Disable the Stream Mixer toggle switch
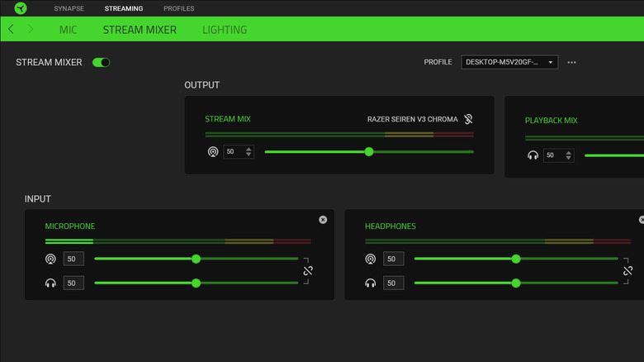The image size is (644, 362). (x=102, y=62)
